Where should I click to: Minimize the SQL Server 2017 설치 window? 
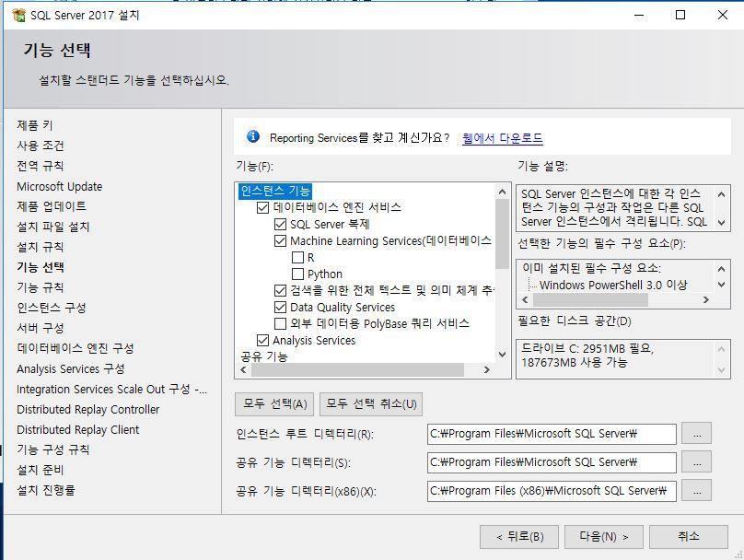coord(639,15)
